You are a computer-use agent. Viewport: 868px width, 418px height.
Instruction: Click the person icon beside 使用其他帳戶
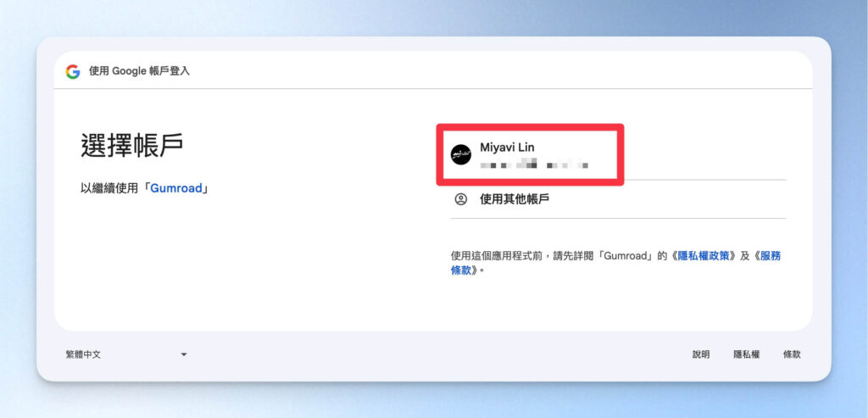point(460,199)
